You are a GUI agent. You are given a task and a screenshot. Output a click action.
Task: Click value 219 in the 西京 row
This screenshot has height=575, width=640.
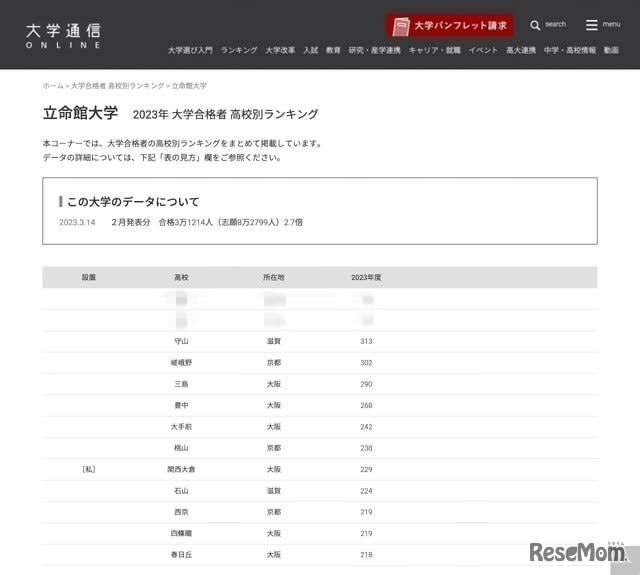click(x=366, y=512)
